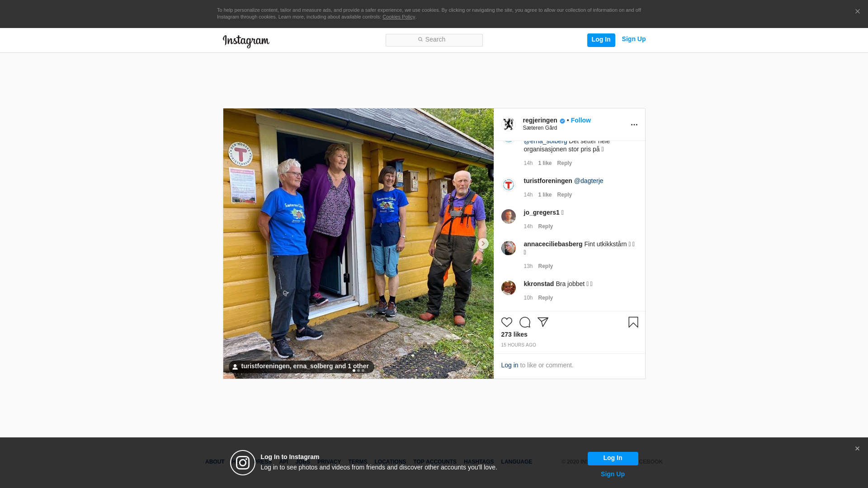This screenshot has width=868, height=488.
Task: Click the share paper plane icon
Action: tap(542, 322)
